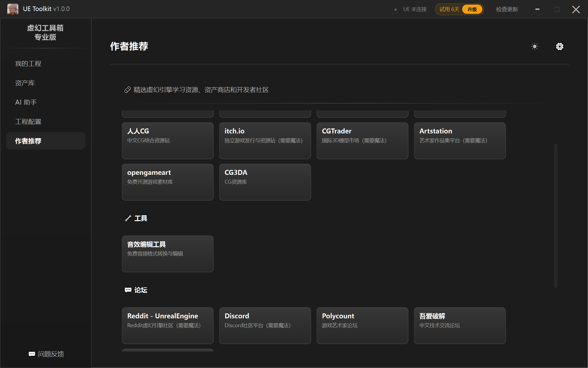The width and height of the screenshot is (588, 368).
Task: Visit Reddit - UnrealEngine forum card
Action: 168,325
